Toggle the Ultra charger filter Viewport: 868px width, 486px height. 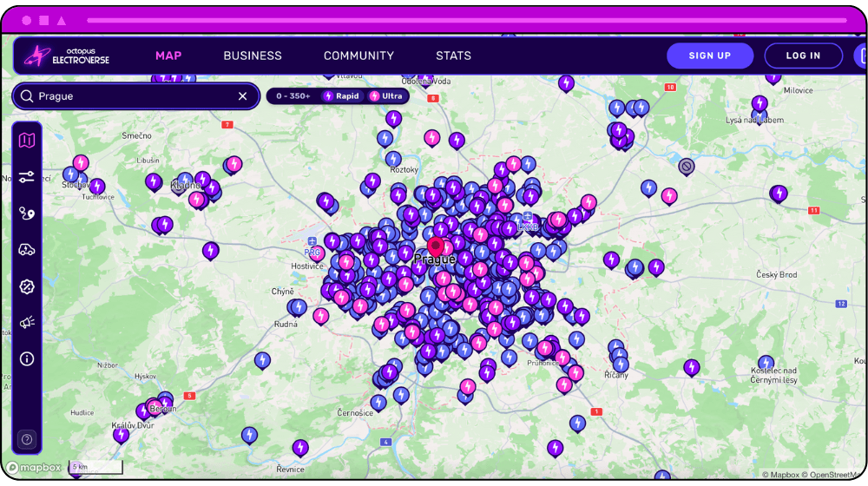(x=386, y=96)
